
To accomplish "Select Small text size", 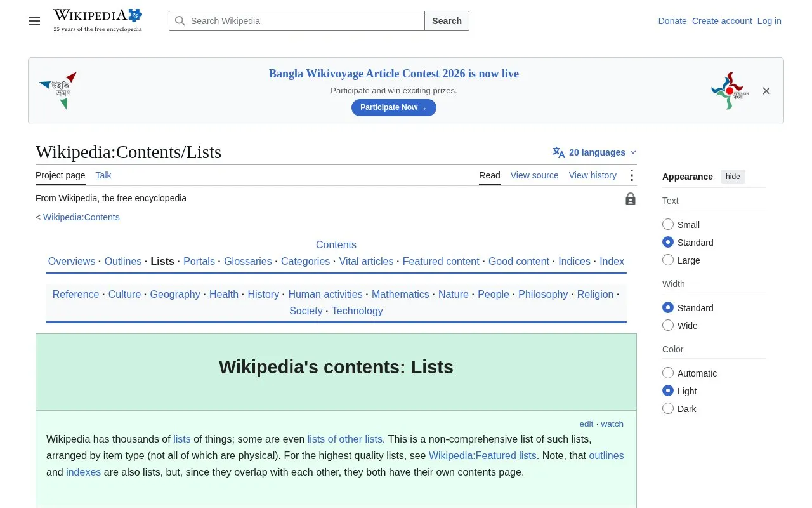I will 668,224.
